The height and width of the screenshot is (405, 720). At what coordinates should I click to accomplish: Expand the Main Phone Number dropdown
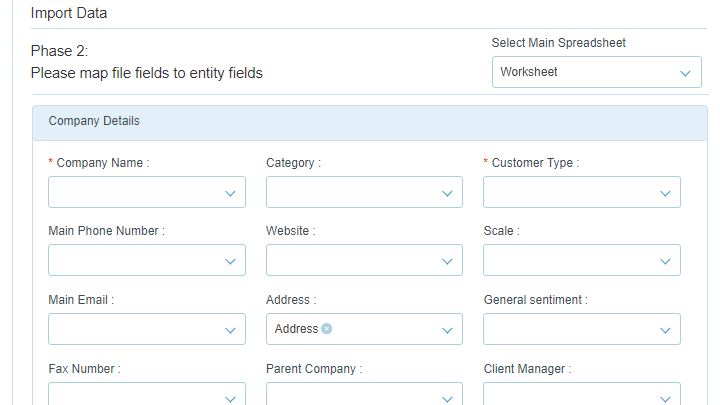[x=147, y=260]
